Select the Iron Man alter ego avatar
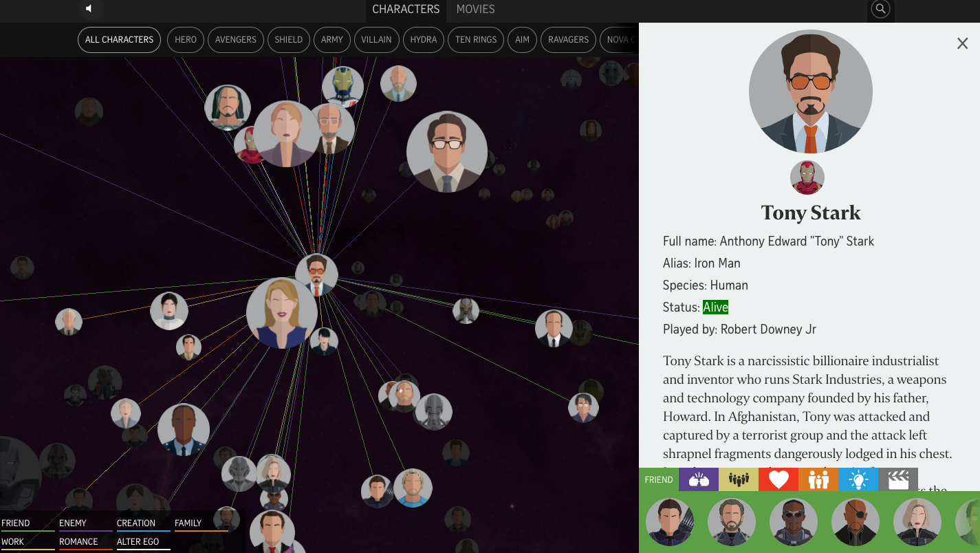 click(807, 177)
